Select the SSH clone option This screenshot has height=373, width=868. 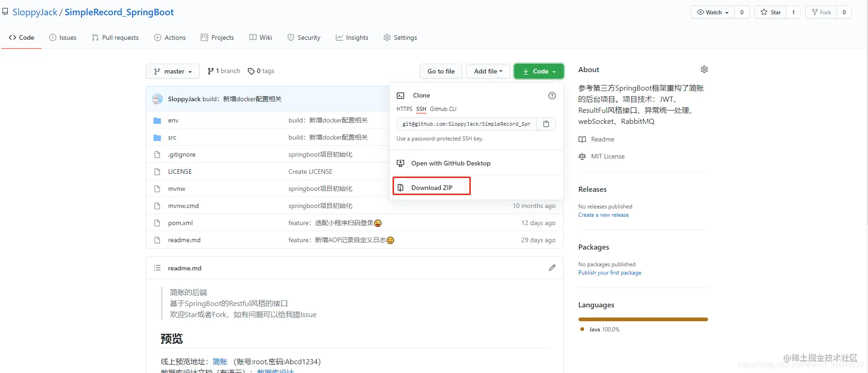click(x=421, y=109)
